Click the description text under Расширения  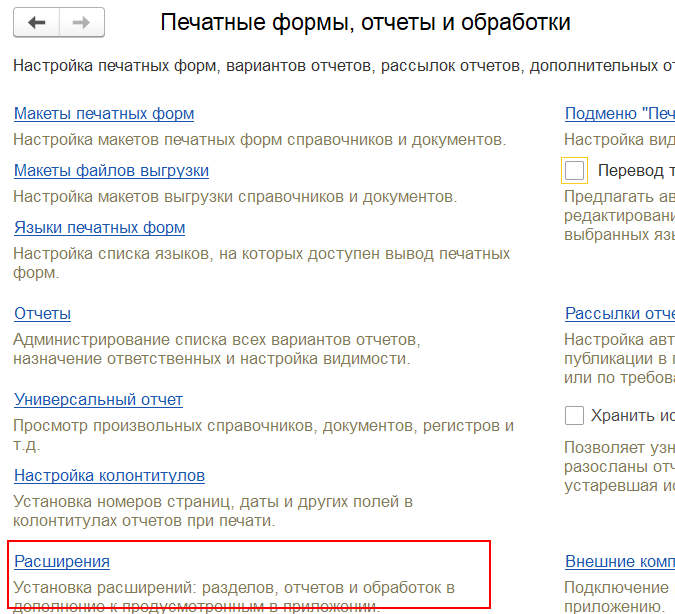[234, 587]
